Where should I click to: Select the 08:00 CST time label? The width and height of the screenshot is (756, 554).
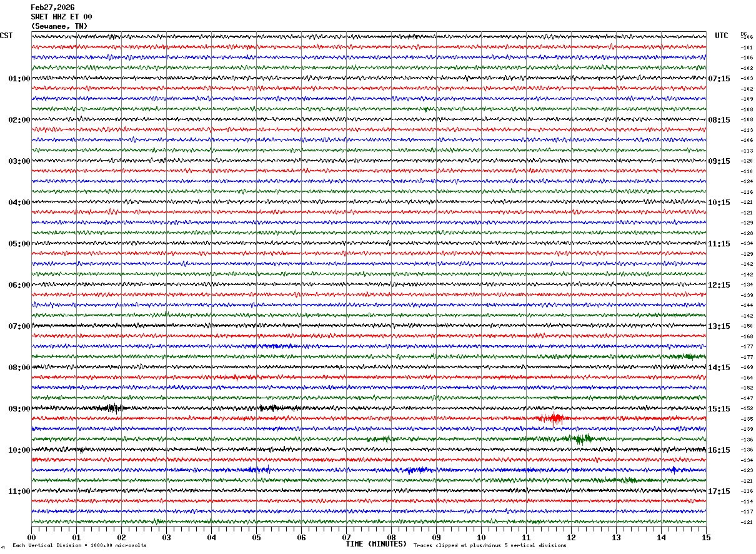tap(19, 368)
